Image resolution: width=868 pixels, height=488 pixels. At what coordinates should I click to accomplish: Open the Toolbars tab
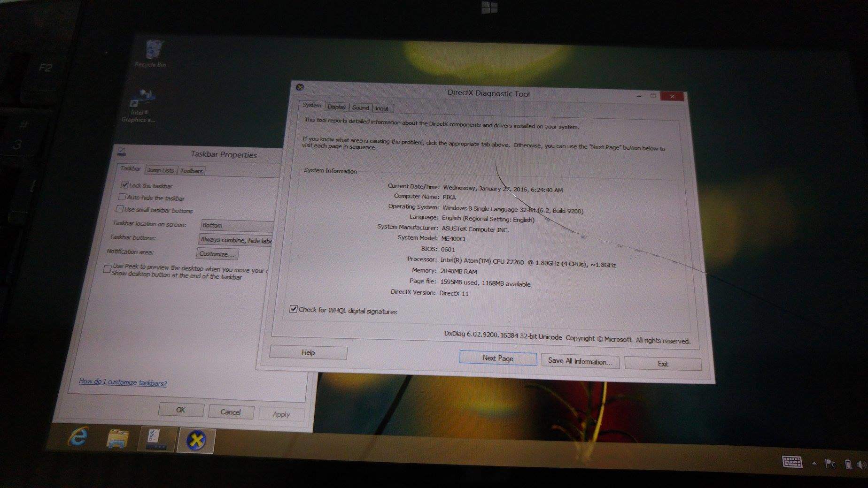(192, 171)
